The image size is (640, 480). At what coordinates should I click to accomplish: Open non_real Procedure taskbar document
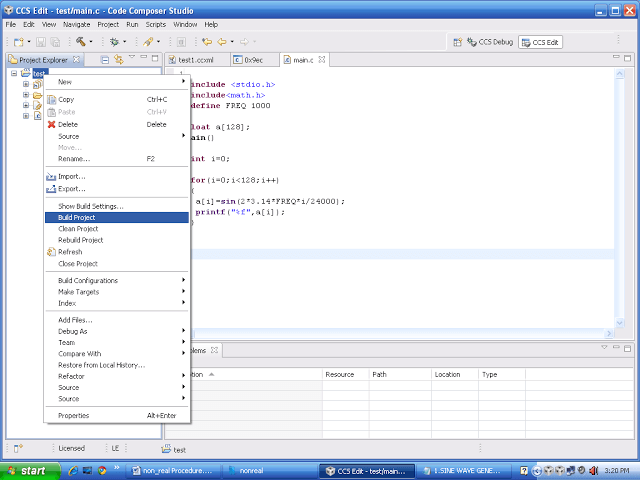tap(174, 471)
